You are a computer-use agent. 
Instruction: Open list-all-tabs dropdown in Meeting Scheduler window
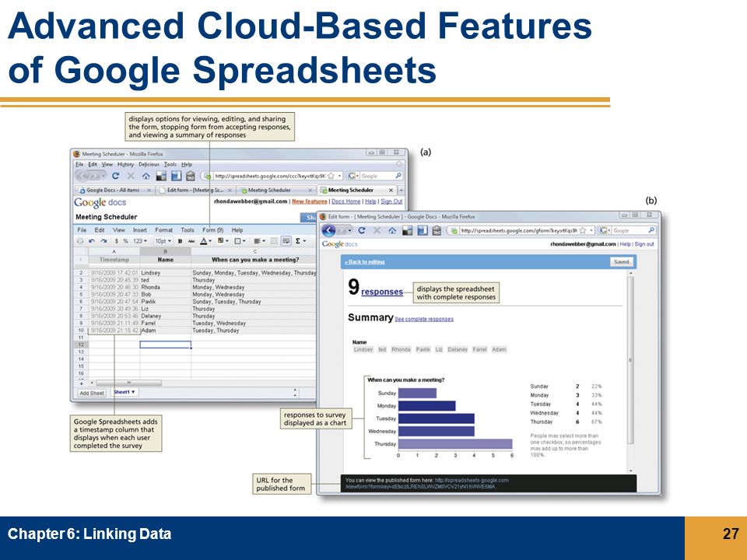pos(402,190)
